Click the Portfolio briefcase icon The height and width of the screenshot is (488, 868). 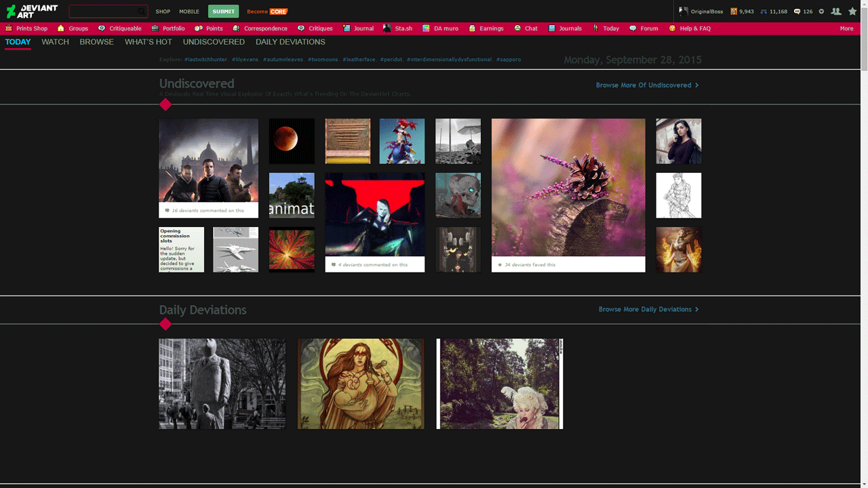point(155,28)
